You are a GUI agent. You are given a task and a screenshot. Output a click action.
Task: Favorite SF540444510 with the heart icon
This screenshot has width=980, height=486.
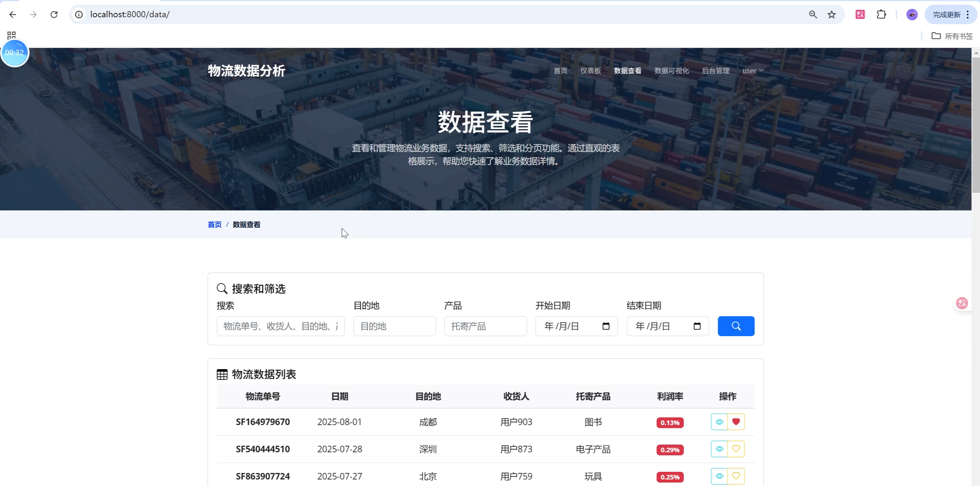(x=736, y=449)
